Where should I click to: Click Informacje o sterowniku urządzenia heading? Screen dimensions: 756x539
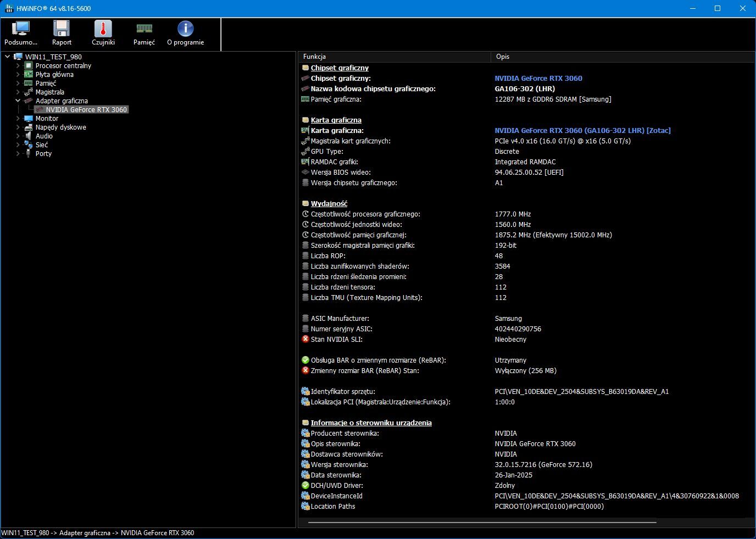[371, 423]
